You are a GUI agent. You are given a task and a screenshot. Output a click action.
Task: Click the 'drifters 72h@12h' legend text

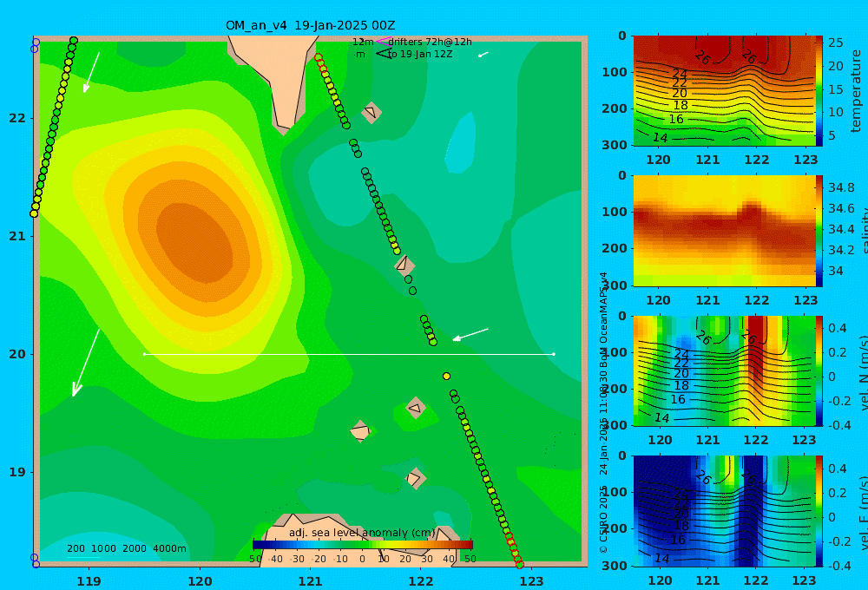tap(431, 42)
